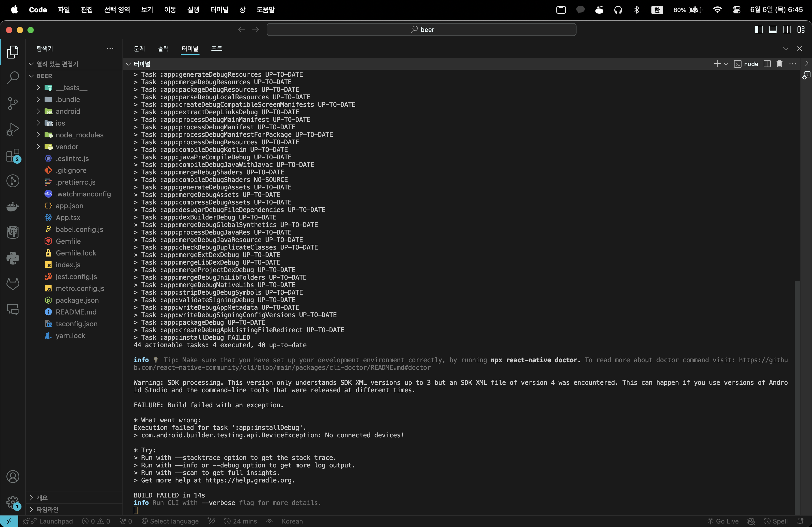This screenshot has width=812, height=527.
Task: Open the 보기 menu
Action: pos(147,10)
